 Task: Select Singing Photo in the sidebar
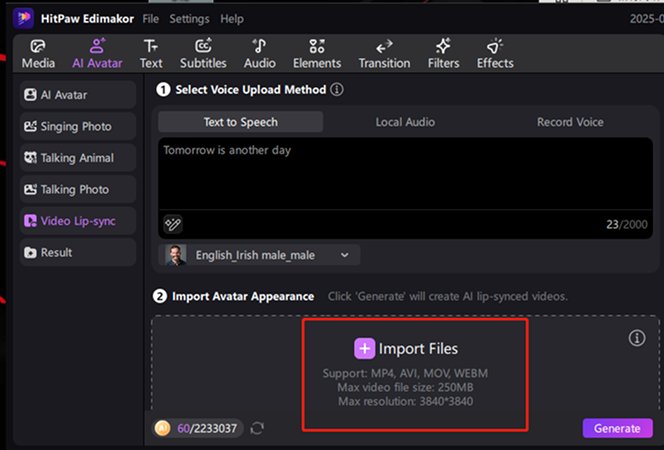(78, 126)
